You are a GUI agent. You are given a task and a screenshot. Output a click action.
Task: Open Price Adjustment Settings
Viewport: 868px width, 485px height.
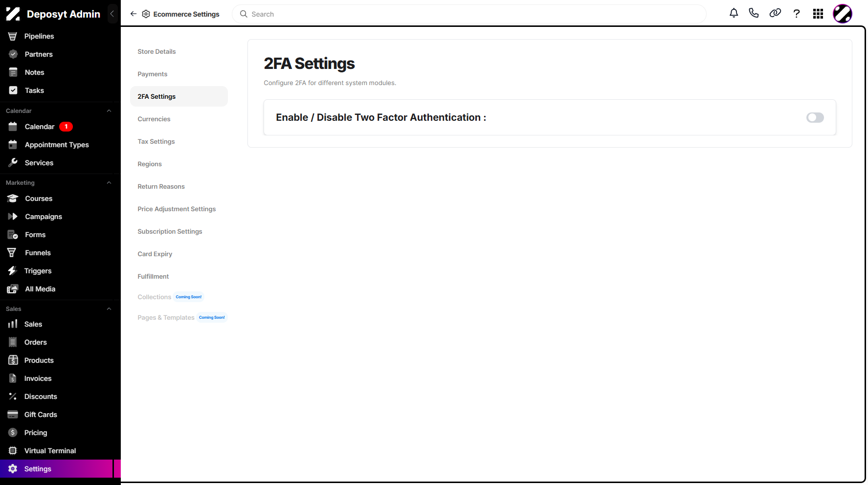179,209
